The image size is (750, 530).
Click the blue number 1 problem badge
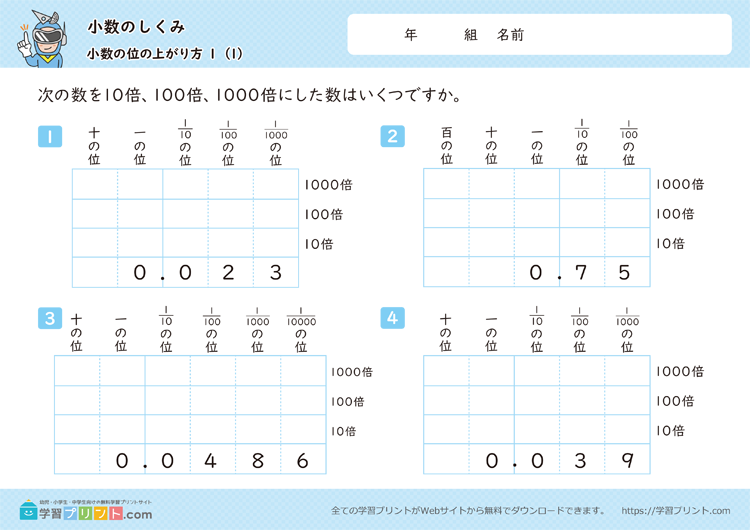tap(50, 136)
